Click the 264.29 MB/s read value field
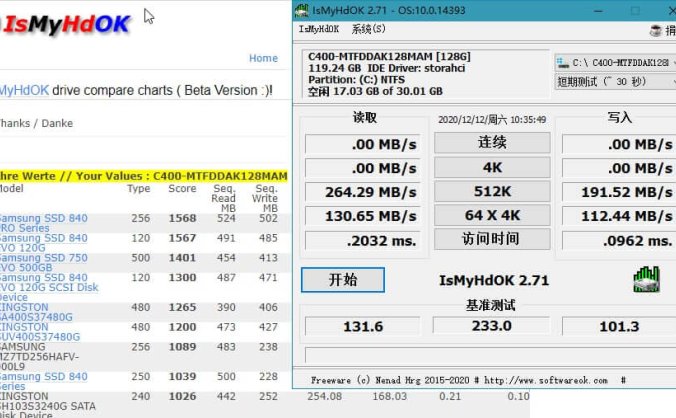 click(362, 192)
